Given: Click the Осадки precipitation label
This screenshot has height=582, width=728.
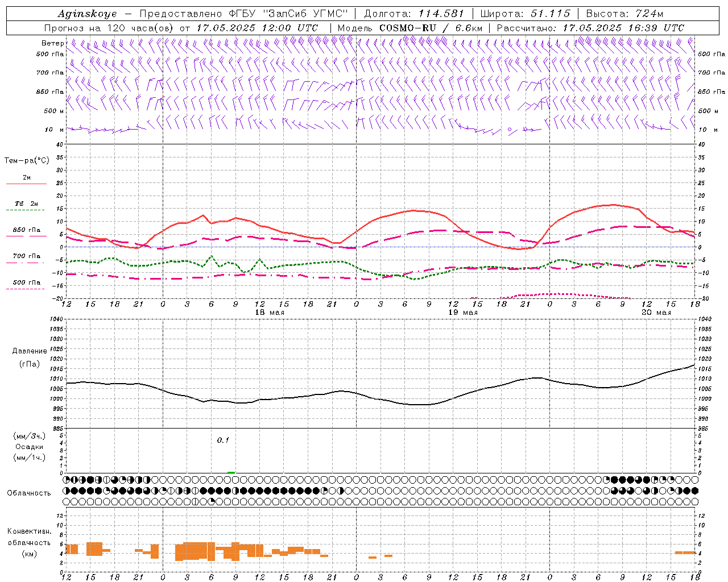Looking at the screenshot, I should point(30,447).
